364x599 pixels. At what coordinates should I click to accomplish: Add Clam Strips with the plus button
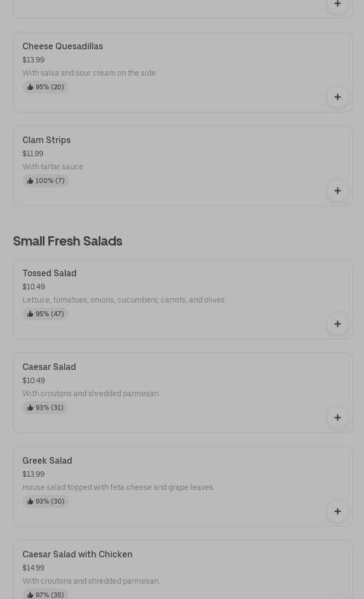338,191
